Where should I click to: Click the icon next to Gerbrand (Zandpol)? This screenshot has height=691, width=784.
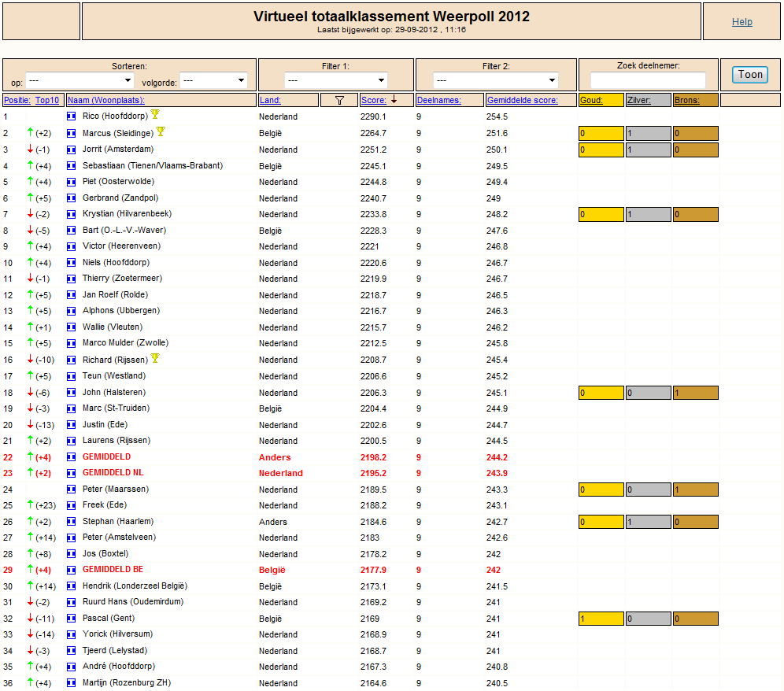click(x=72, y=198)
